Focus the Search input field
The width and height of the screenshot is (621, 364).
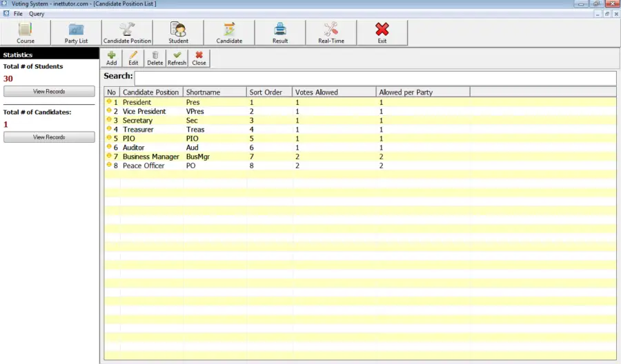(x=375, y=78)
